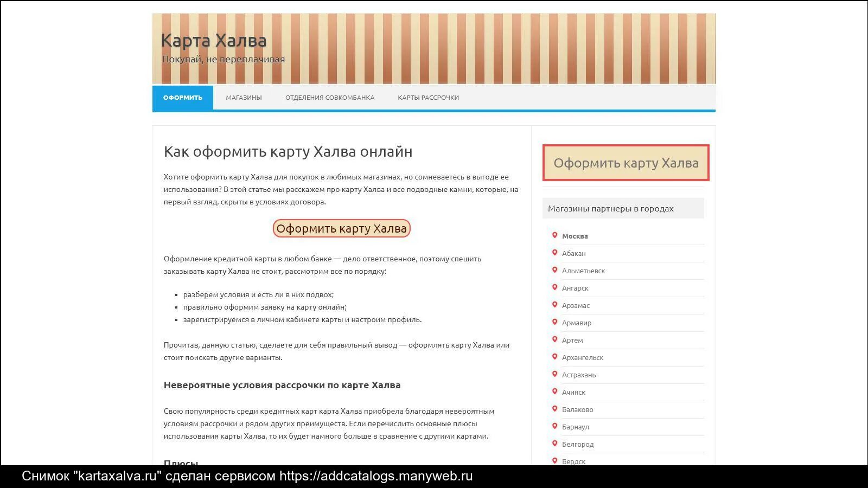
Task: Click the map pin icon beside Барнаул
Action: pyautogui.click(x=554, y=426)
